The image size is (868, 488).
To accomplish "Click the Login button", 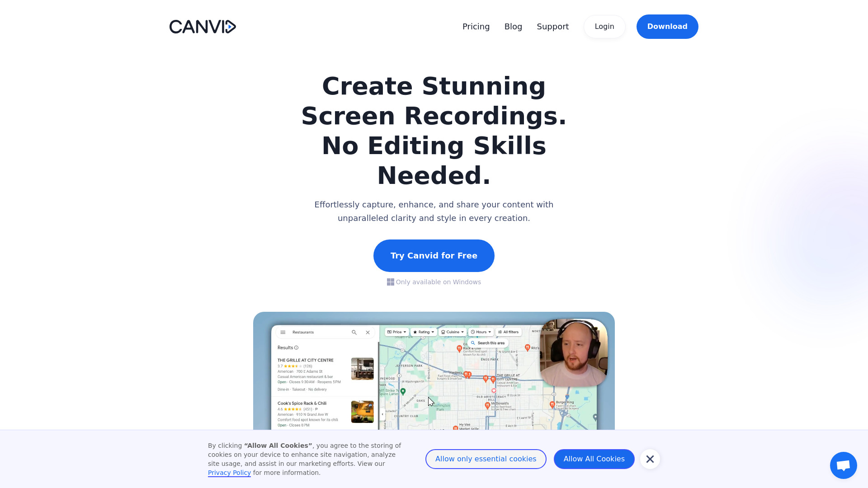I will point(604,26).
